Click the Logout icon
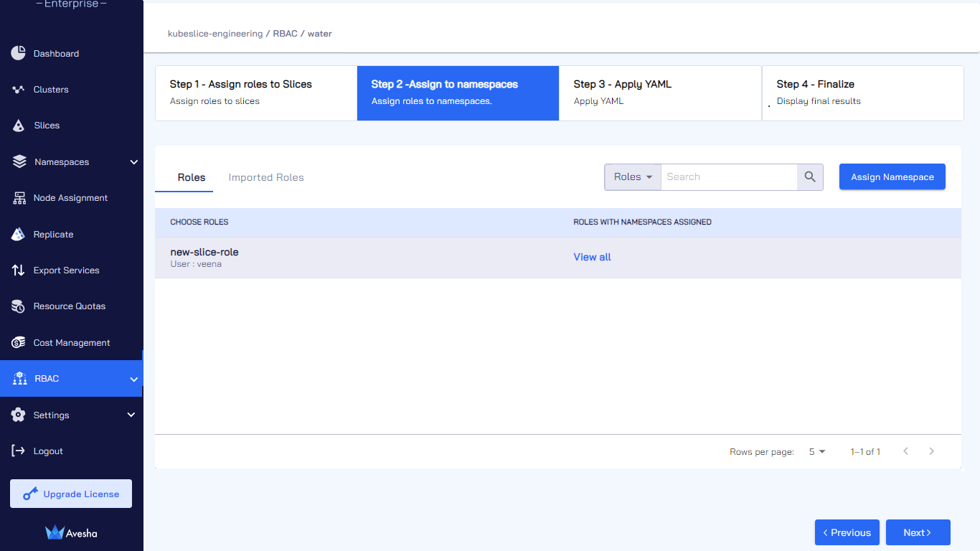The height and width of the screenshot is (551, 980). [19, 451]
